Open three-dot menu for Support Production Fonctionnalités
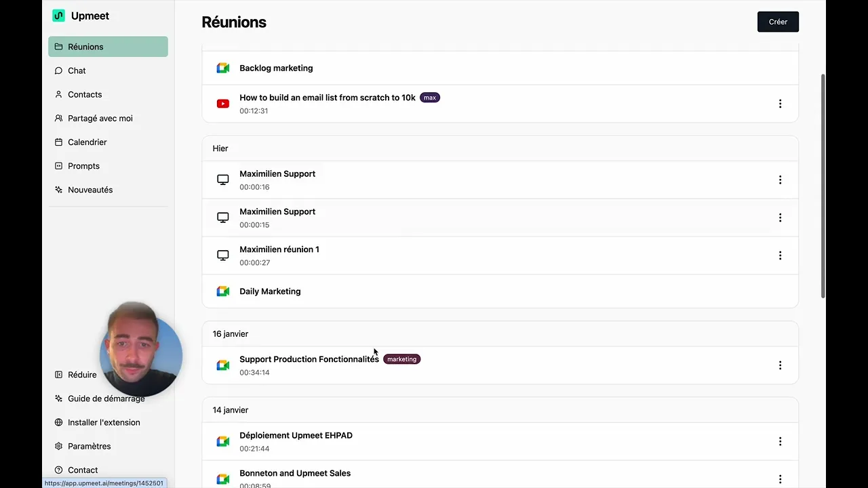 click(780, 365)
